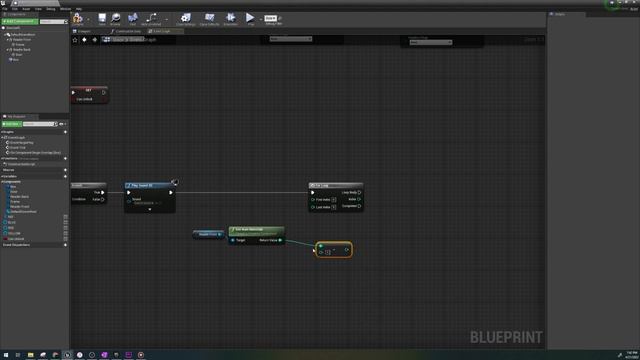The height and width of the screenshot is (360, 640).
Task: Open the Edit menu
Action: pyautogui.click(x=15, y=9)
